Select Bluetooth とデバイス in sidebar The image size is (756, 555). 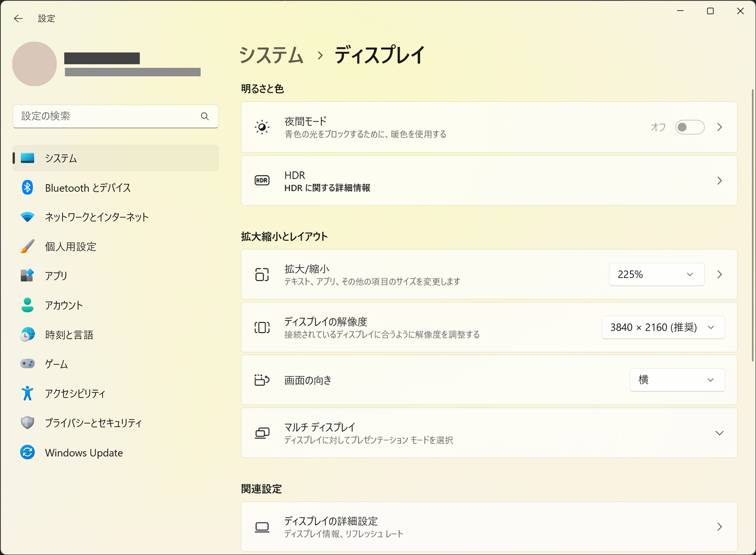pos(115,187)
